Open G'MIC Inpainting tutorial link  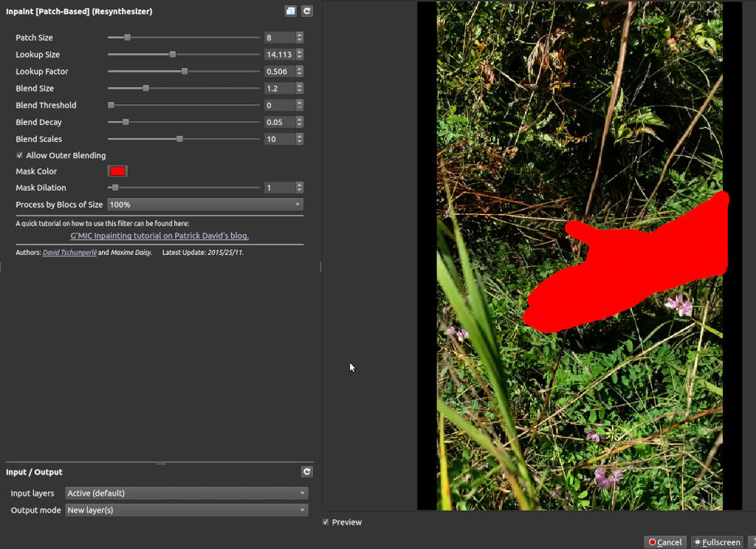[x=159, y=236]
